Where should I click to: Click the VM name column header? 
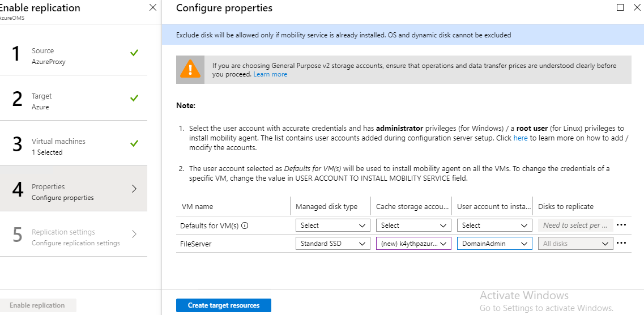coord(198,207)
